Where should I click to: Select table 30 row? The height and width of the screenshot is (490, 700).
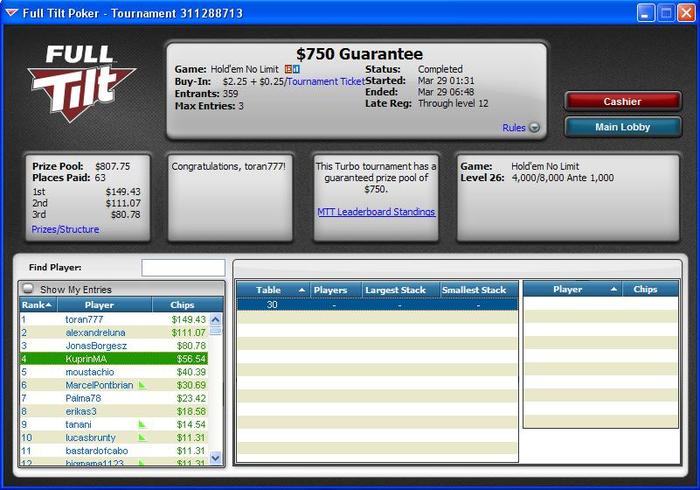pos(377,304)
